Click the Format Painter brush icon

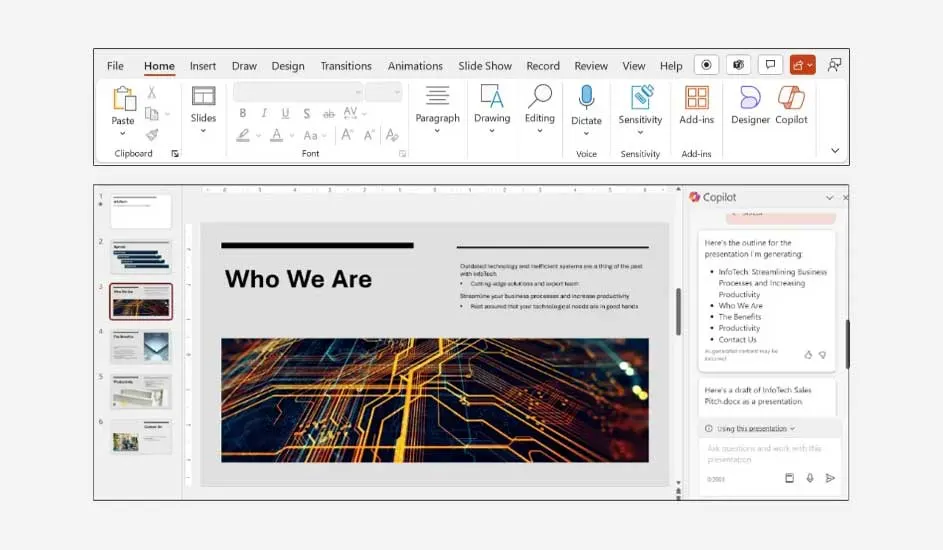pos(152,134)
